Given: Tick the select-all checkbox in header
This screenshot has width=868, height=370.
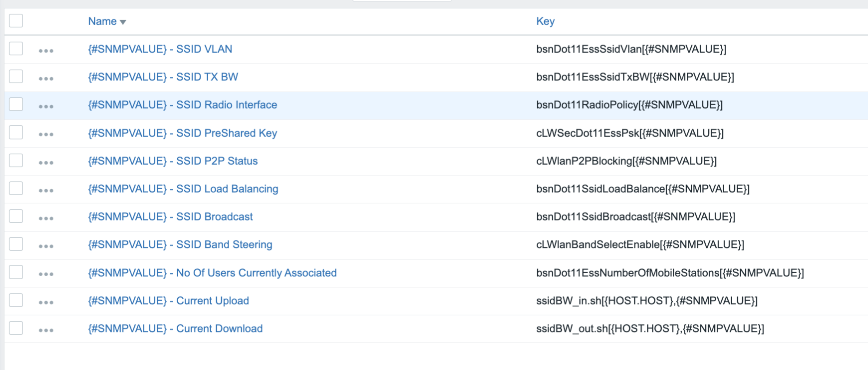Looking at the screenshot, I should pos(16,20).
